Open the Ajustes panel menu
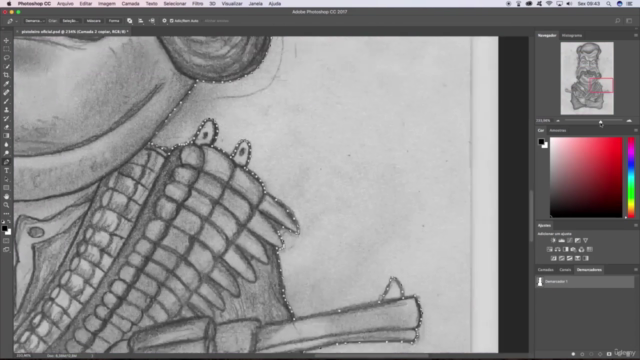Image resolution: width=640 pixels, height=360 pixels. point(636,225)
